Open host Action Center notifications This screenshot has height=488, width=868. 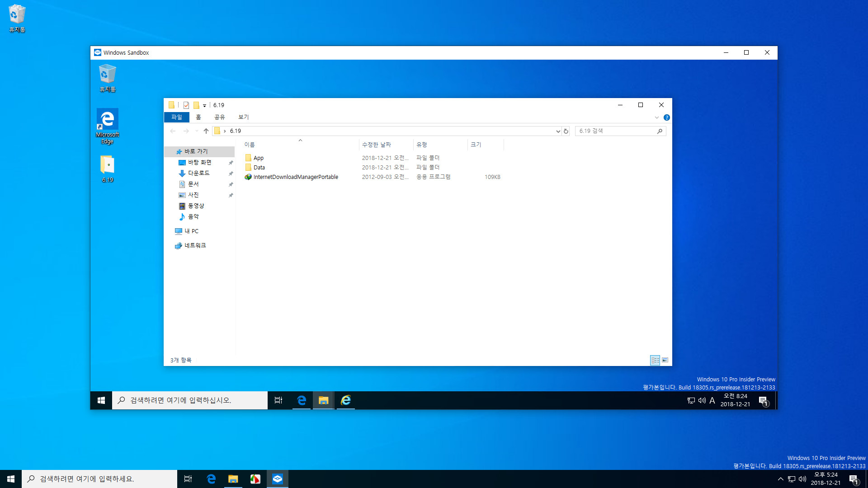(854, 479)
